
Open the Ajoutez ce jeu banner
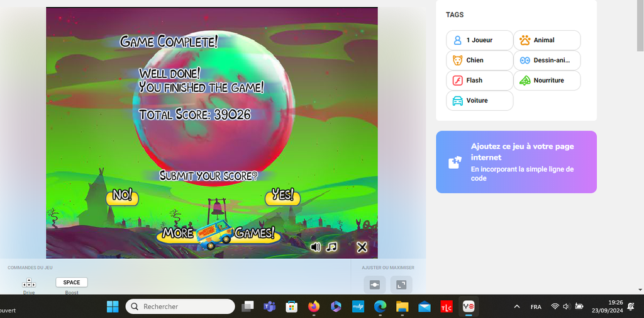[522, 162]
